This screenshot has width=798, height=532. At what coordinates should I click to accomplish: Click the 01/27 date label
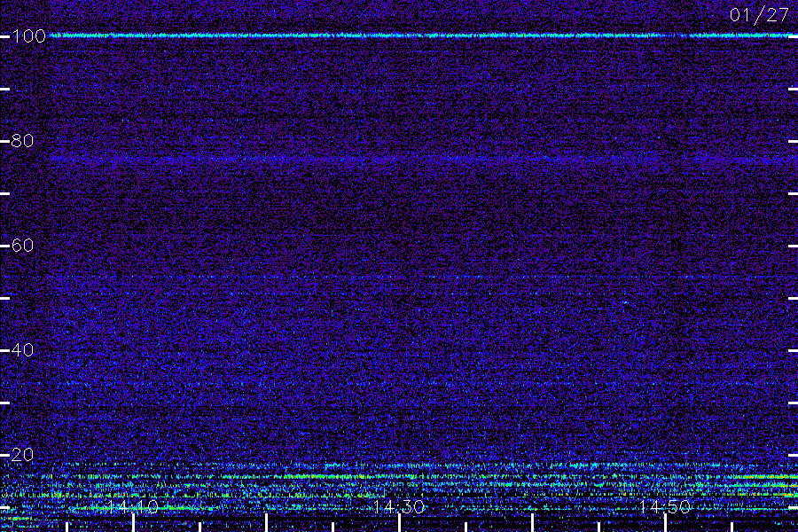(x=759, y=15)
